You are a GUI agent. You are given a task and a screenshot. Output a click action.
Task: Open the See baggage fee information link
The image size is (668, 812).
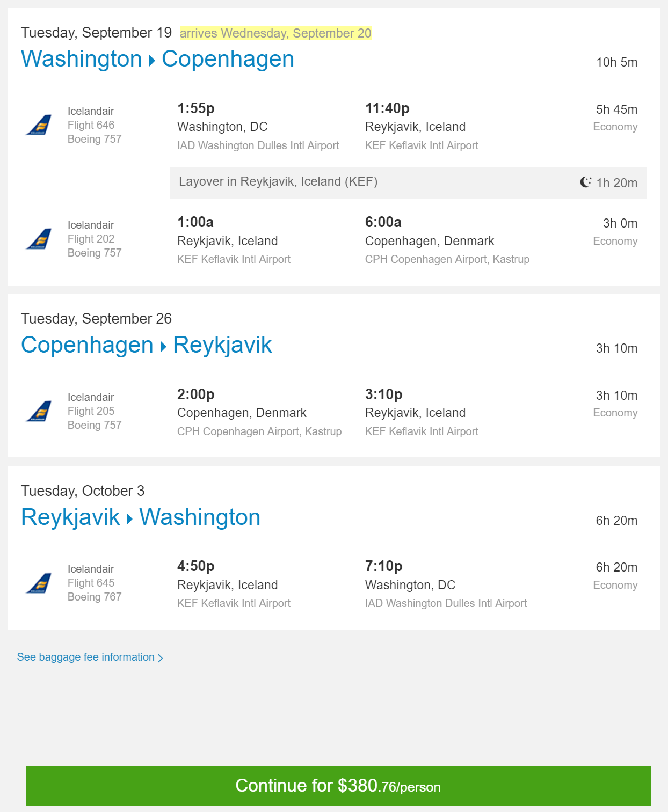[x=86, y=657]
